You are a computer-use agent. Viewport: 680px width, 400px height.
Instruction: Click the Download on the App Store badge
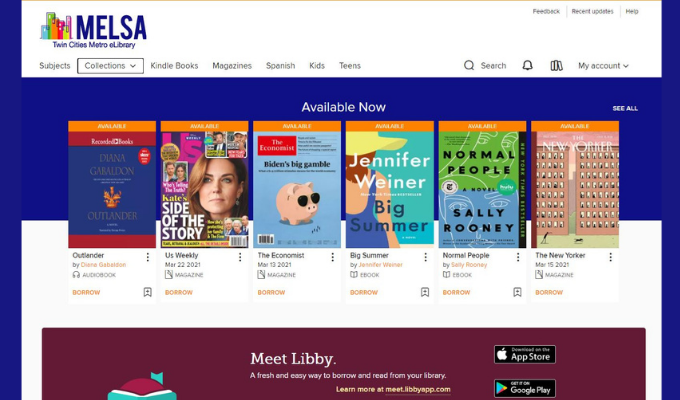(x=525, y=354)
